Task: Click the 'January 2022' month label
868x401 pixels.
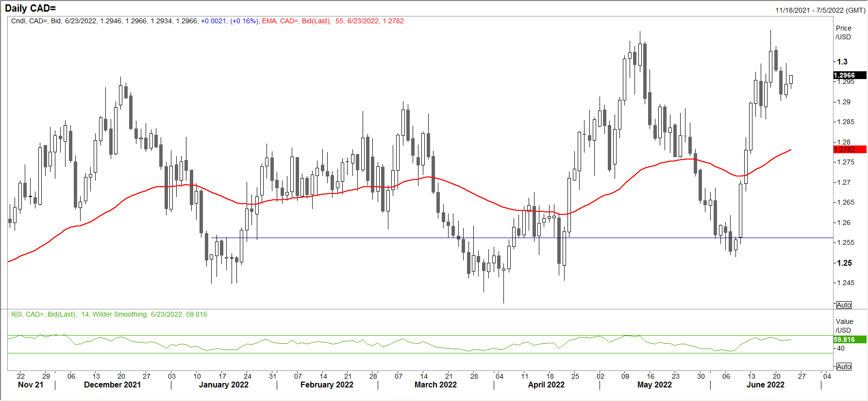Action: (224, 385)
